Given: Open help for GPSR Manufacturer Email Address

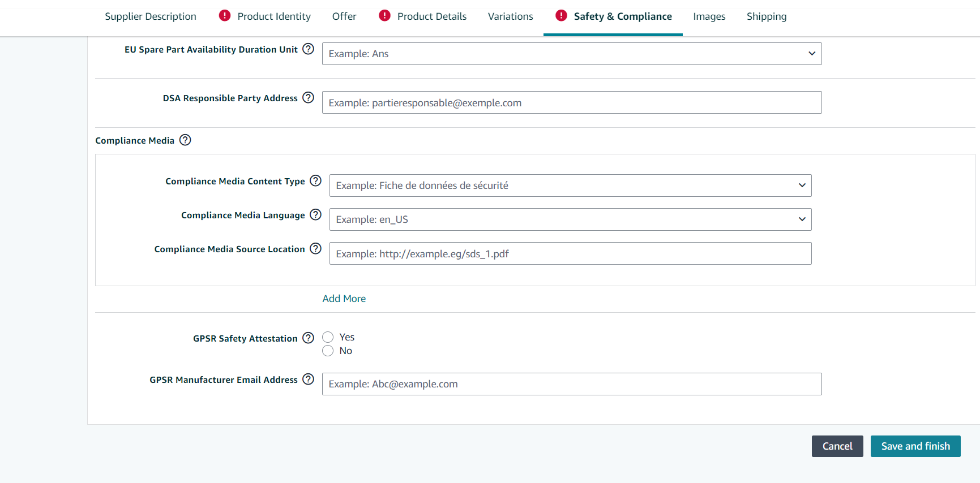Looking at the screenshot, I should pos(308,379).
